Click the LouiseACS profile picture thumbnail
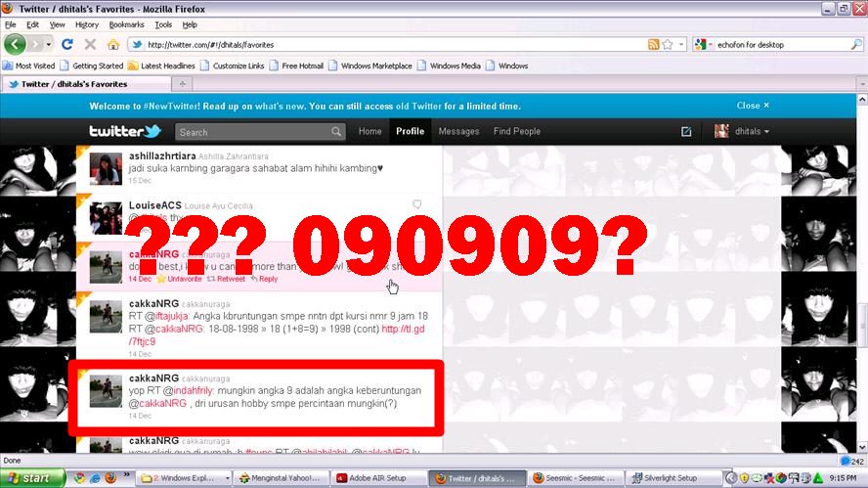This screenshot has height=488, width=868. click(106, 218)
